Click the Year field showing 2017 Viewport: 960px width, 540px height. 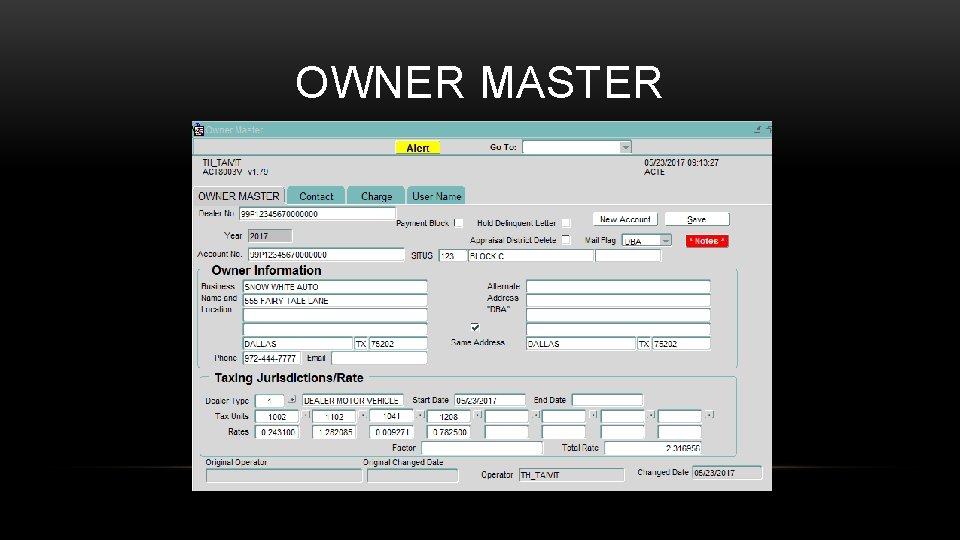pos(270,236)
